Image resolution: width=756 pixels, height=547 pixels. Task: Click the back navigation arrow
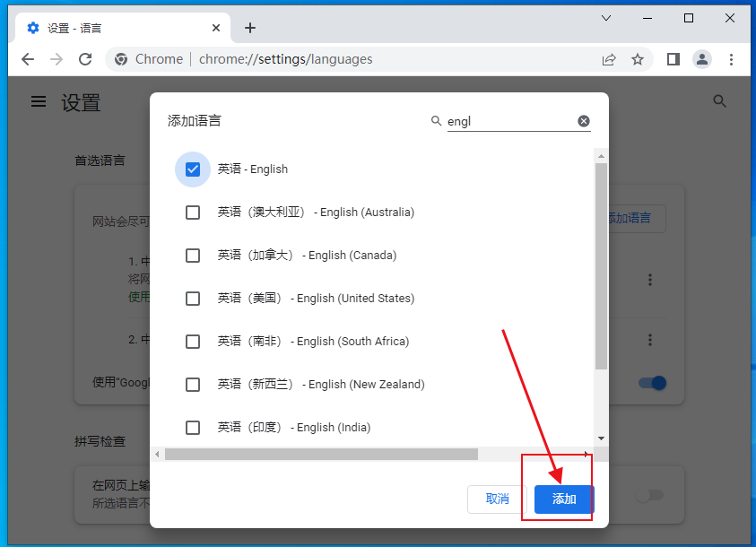click(x=27, y=59)
